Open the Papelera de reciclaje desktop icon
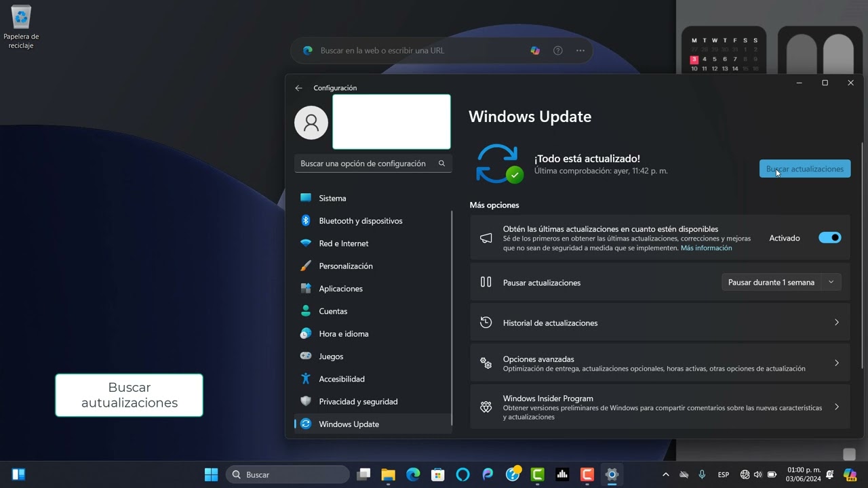 tap(21, 27)
